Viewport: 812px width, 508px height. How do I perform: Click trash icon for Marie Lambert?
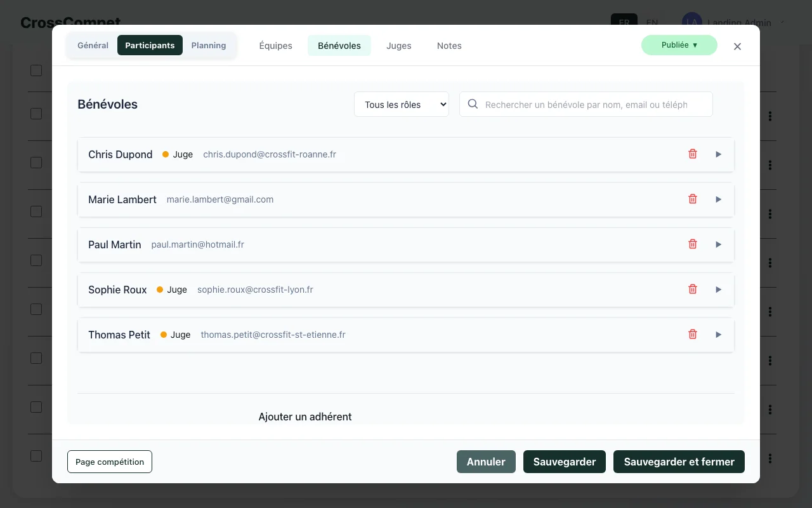tap(693, 199)
